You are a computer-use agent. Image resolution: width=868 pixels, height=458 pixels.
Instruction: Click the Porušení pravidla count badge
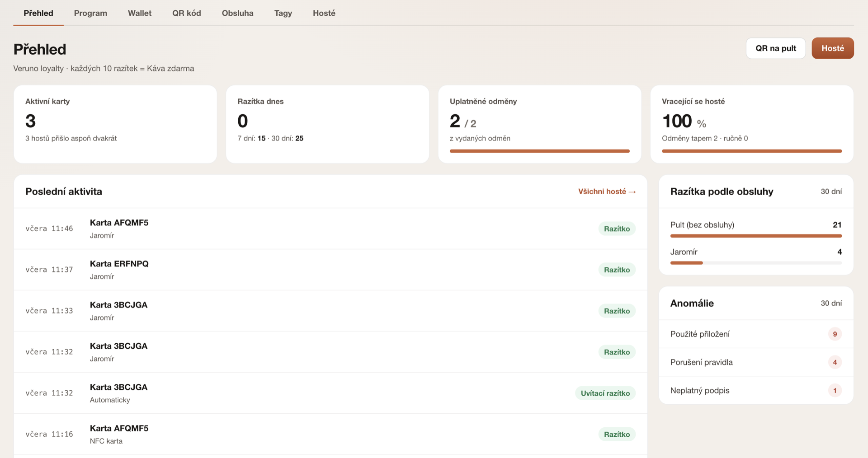click(835, 362)
